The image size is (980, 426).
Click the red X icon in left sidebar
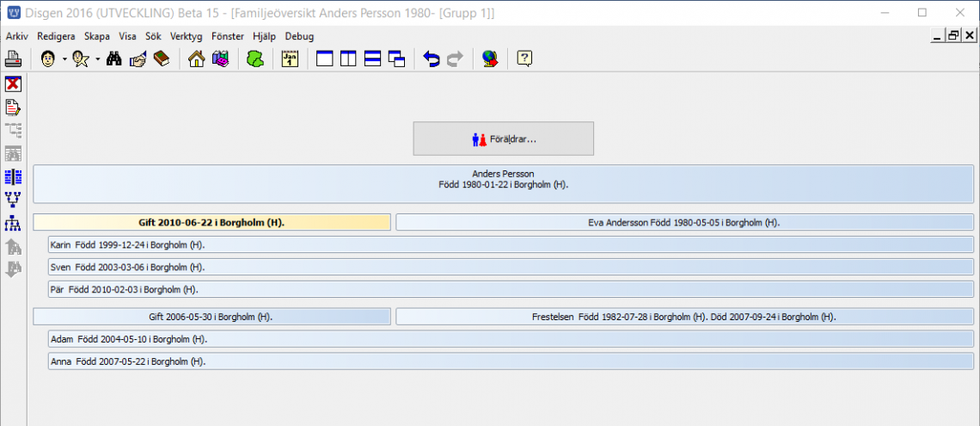click(x=13, y=83)
